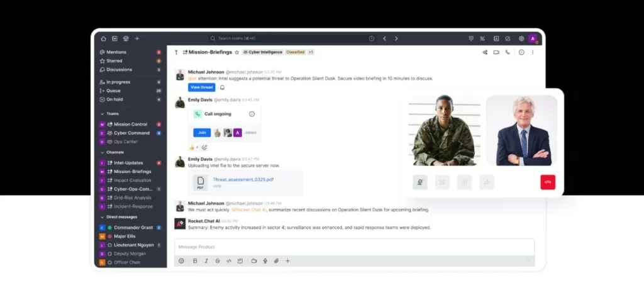Open the settings gear in top bar
644x300 pixels.
point(521,38)
